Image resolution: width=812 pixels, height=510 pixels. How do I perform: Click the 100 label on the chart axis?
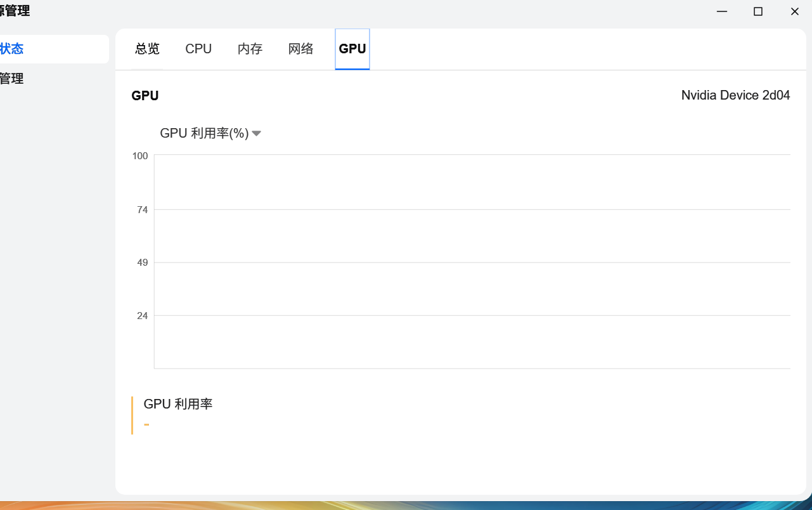[140, 156]
